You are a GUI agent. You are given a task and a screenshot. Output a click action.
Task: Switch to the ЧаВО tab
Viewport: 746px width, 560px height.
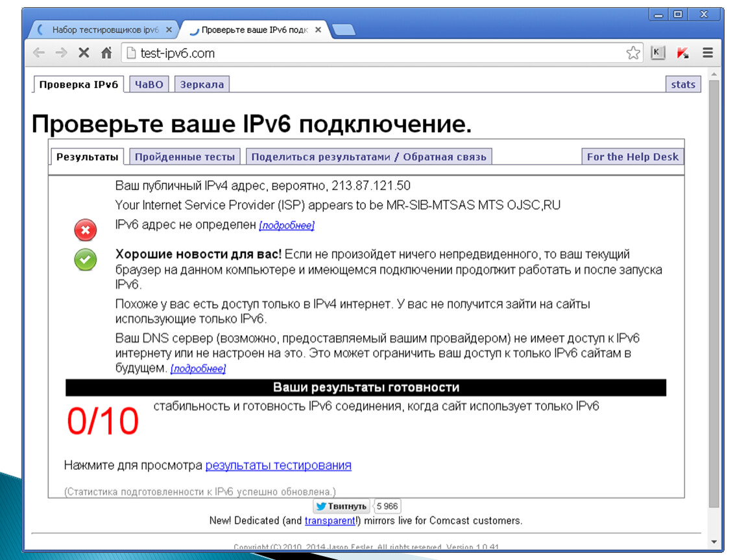(149, 84)
